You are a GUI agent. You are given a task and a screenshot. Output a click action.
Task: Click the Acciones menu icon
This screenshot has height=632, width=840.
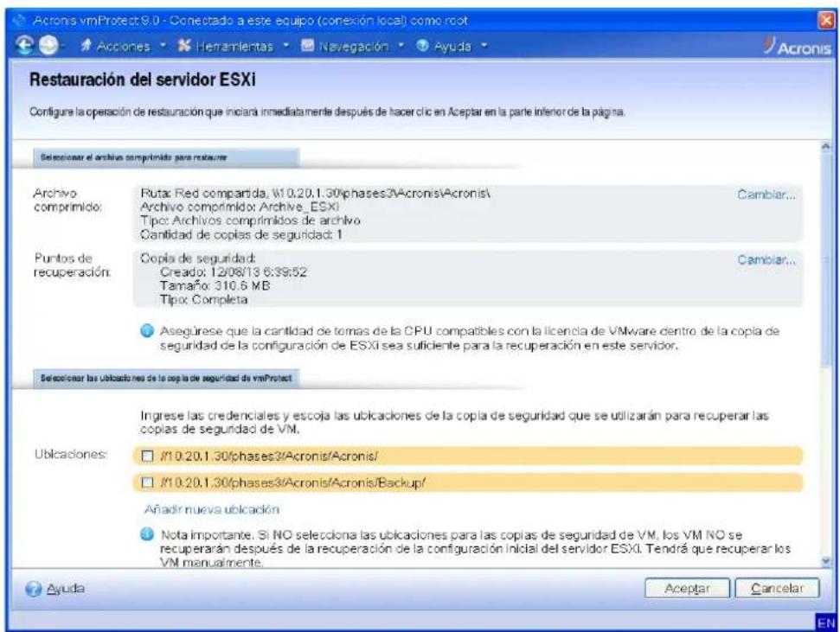[86, 46]
